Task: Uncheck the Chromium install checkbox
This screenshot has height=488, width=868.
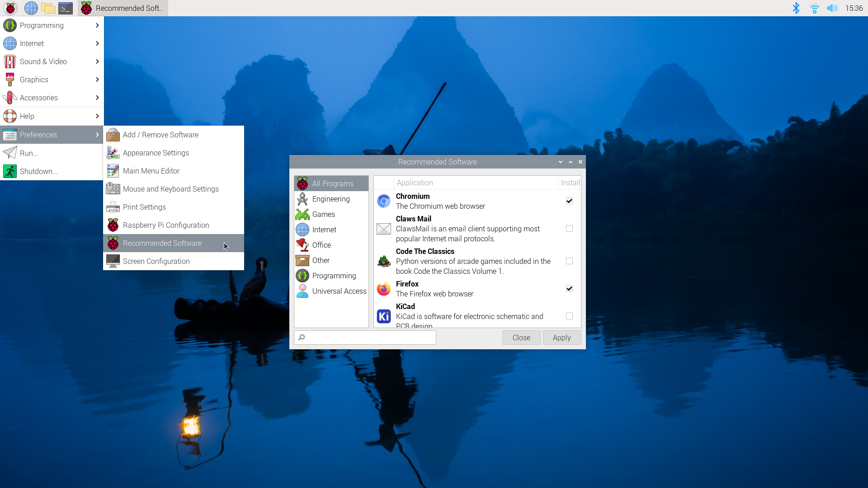Action: [x=569, y=201]
